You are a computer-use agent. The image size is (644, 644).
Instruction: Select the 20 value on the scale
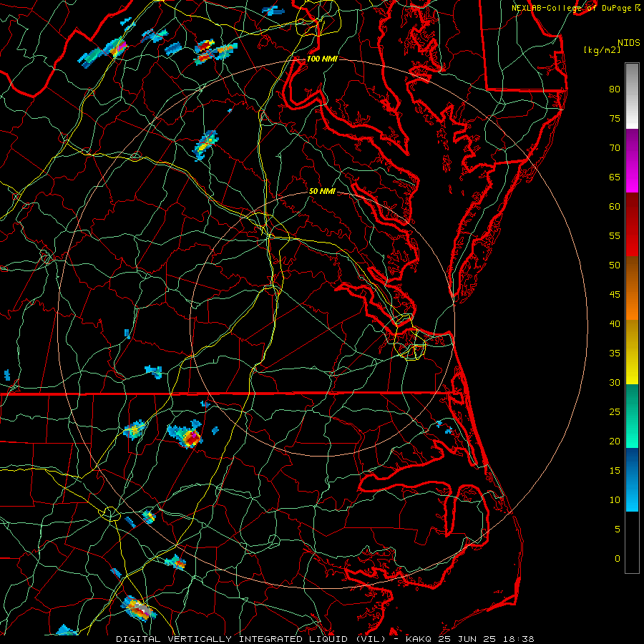[x=615, y=441]
